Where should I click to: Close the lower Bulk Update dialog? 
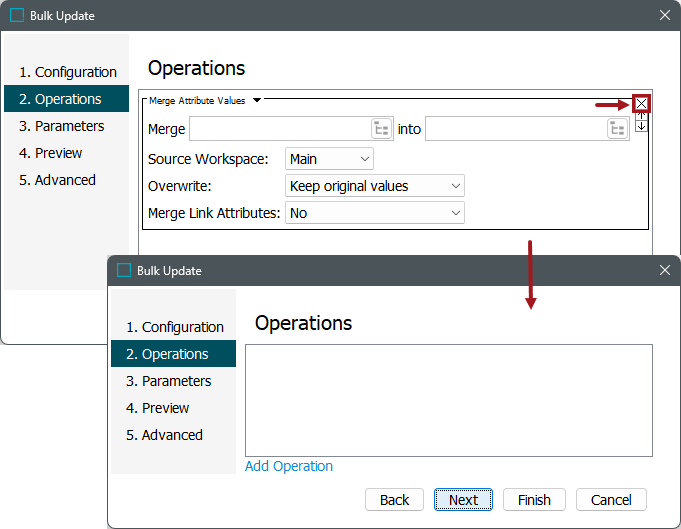(x=665, y=270)
